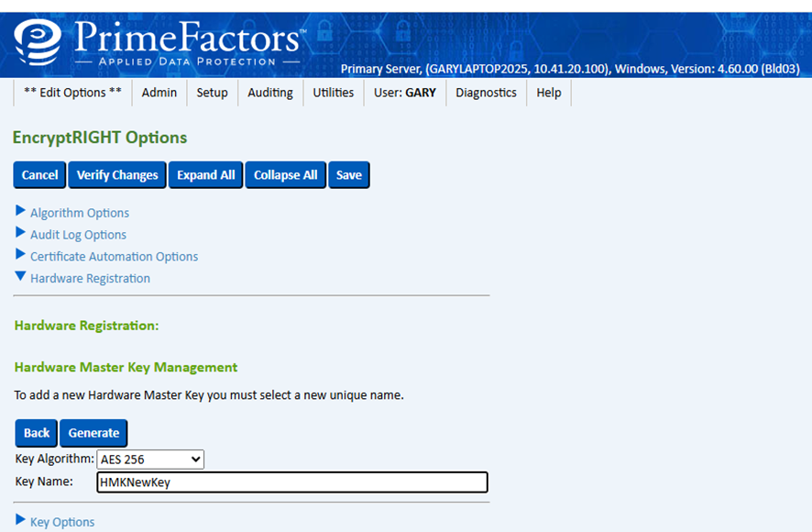The image size is (812, 532).
Task: Expand Audit Log Options triangle
Action: point(20,232)
